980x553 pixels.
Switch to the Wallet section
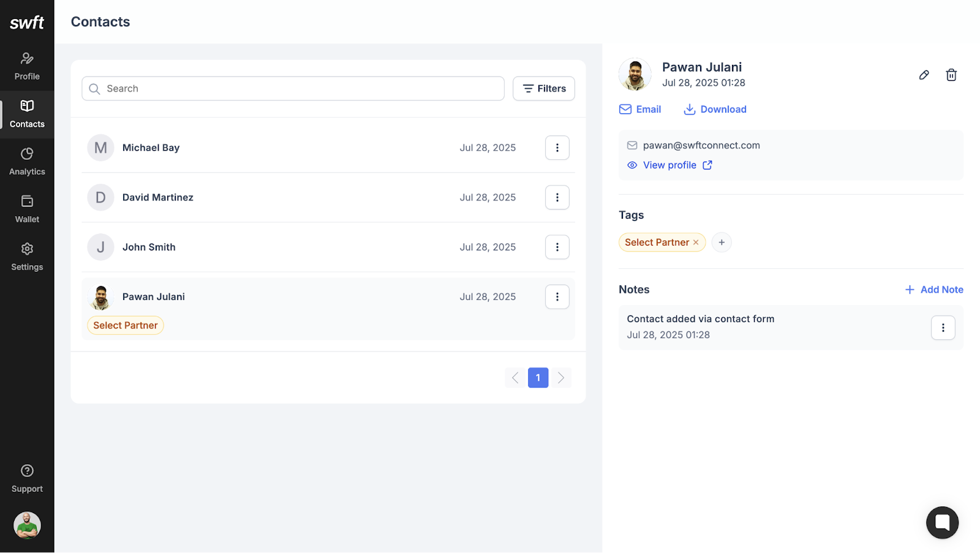[x=27, y=209]
